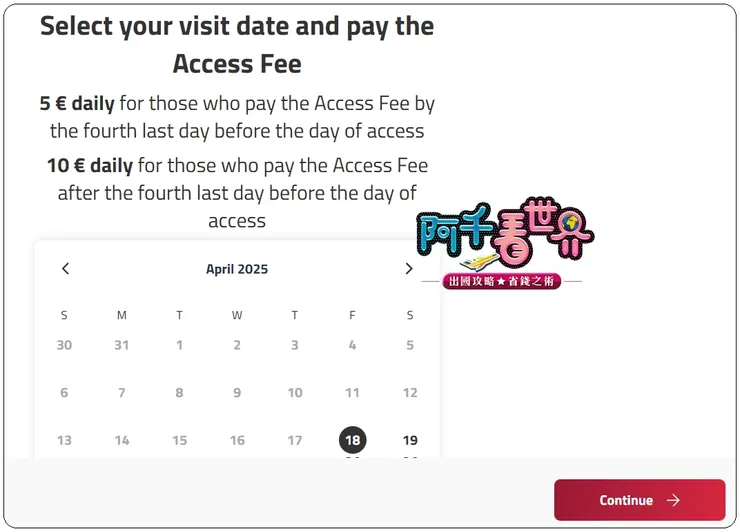
Task: Click the April 2025 month header
Action: pos(237,269)
